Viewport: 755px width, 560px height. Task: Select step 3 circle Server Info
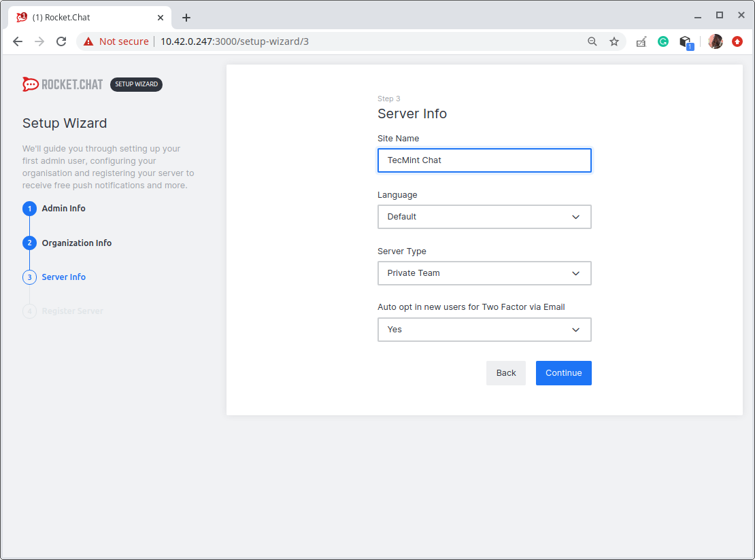coord(29,277)
